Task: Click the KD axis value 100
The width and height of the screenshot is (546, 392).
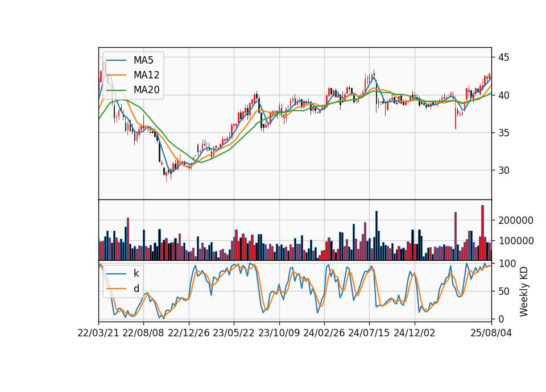Action: click(507, 264)
